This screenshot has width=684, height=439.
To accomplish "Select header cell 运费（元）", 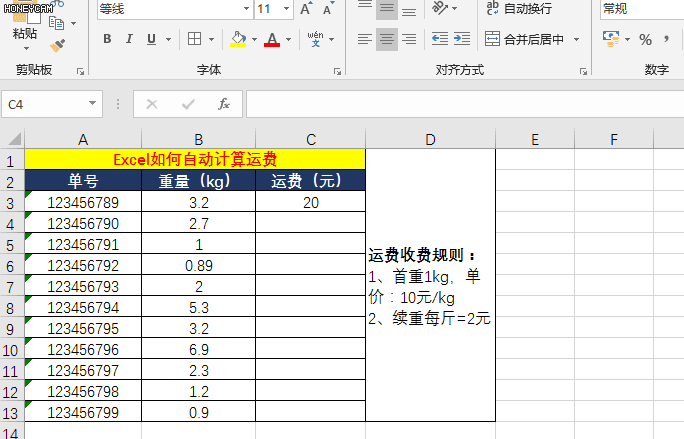I will coord(311,181).
